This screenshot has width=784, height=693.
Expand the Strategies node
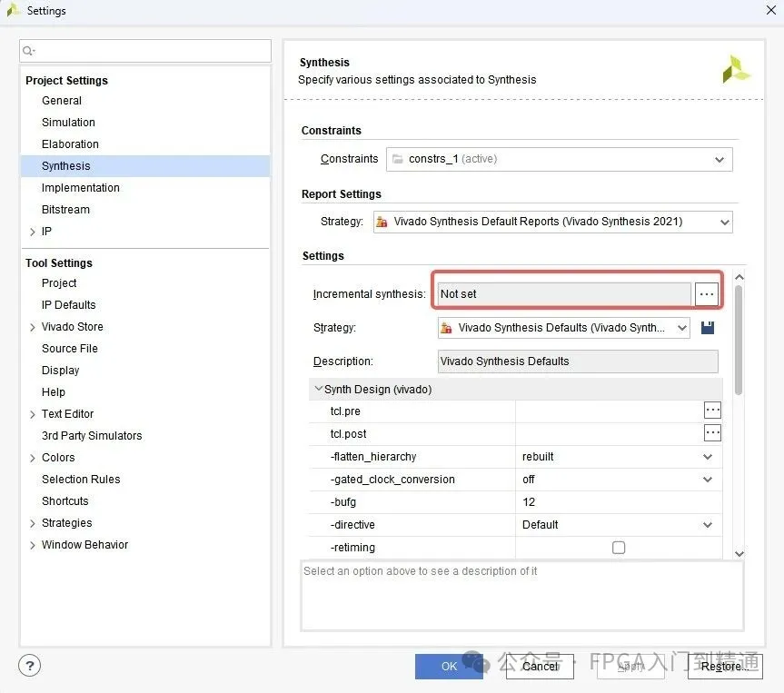(x=33, y=523)
